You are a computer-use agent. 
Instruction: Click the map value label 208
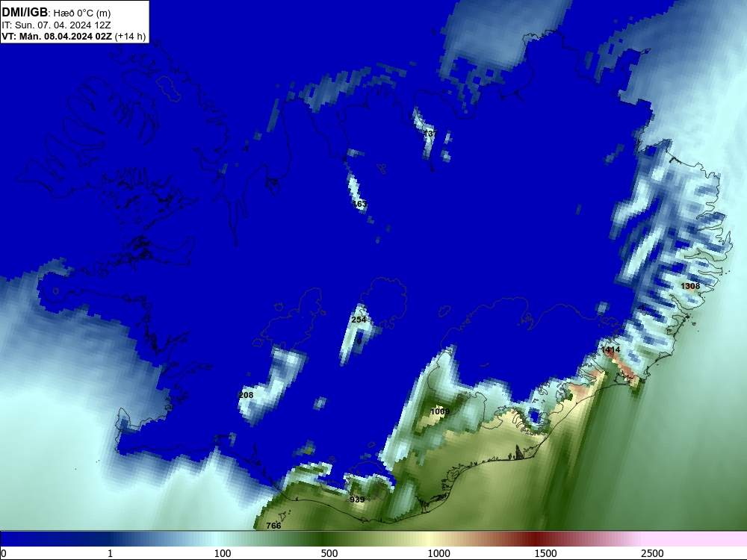click(246, 395)
